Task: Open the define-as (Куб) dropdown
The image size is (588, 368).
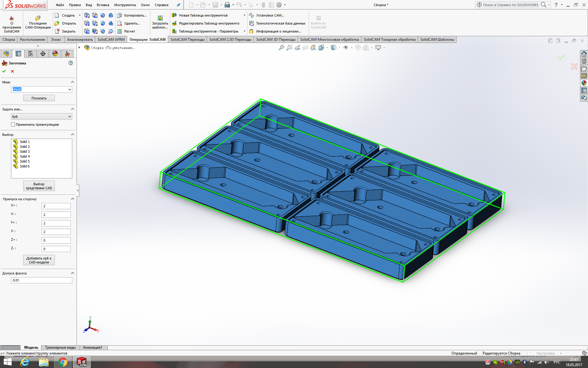Action: 70,117
